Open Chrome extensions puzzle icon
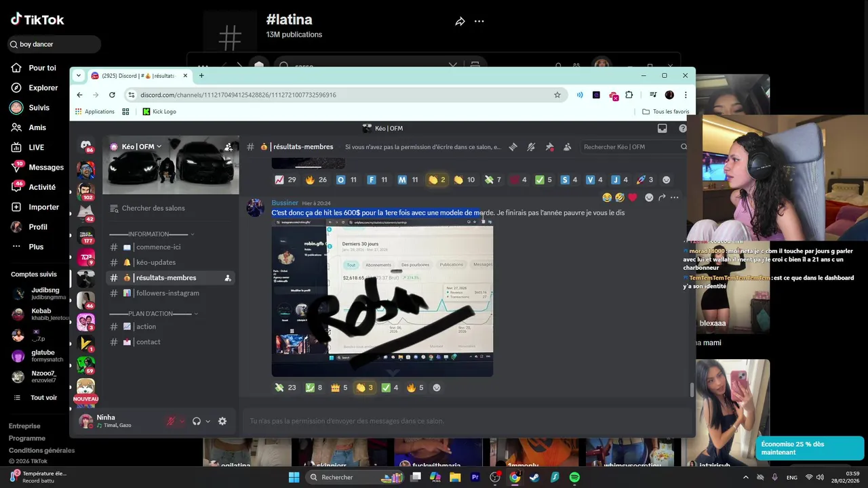The height and width of the screenshot is (488, 868). 629,95
